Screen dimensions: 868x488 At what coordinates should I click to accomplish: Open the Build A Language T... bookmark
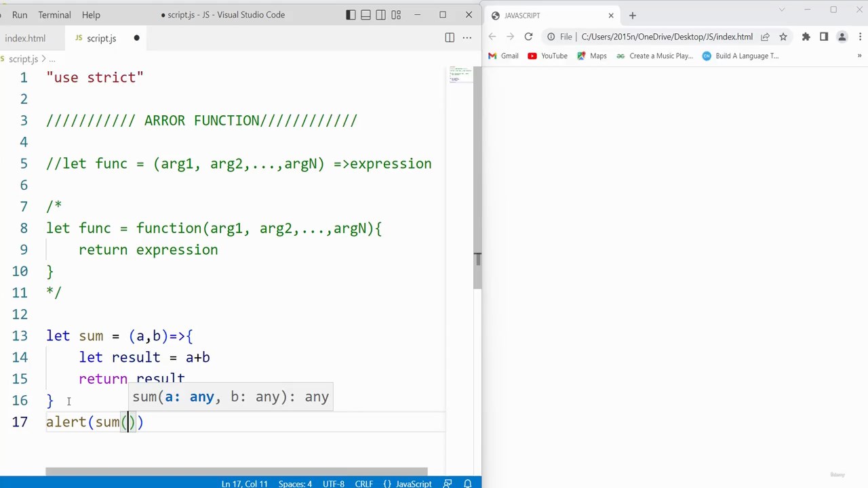(741, 56)
